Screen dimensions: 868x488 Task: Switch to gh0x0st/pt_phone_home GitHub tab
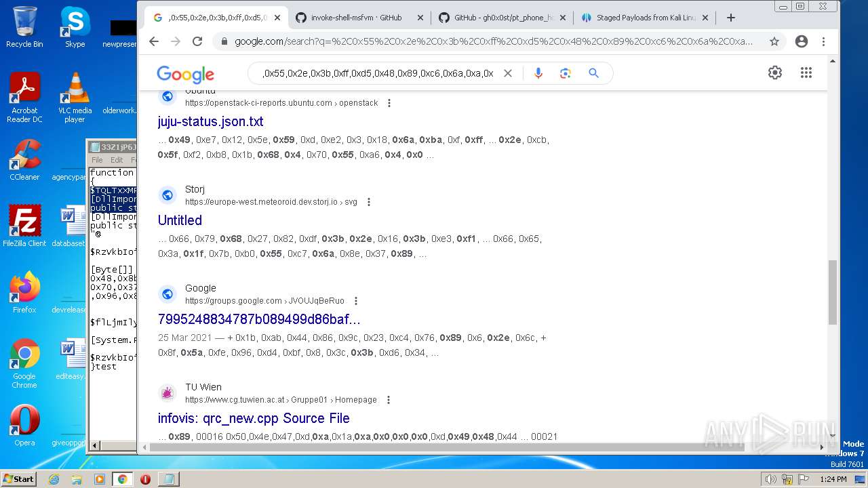pos(502,18)
